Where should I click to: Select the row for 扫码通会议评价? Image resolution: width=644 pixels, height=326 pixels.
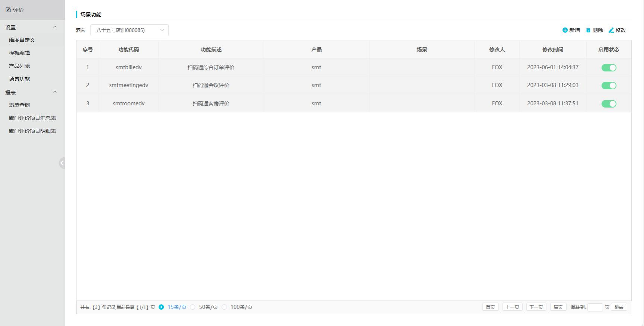211,85
